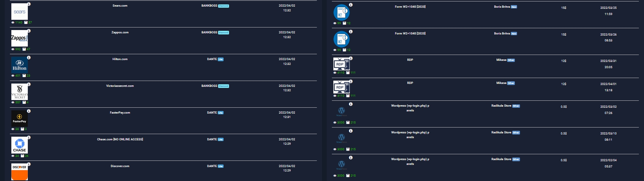This screenshot has height=181, width=644.
Task: Open the info icon on Chase.com listing
Action: tap(29, 137)
